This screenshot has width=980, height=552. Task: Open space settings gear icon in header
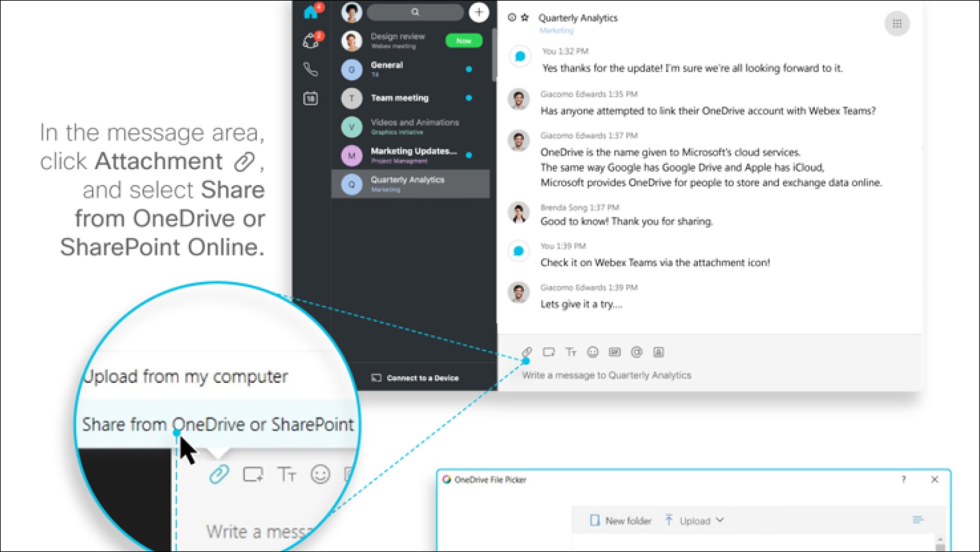512,18
